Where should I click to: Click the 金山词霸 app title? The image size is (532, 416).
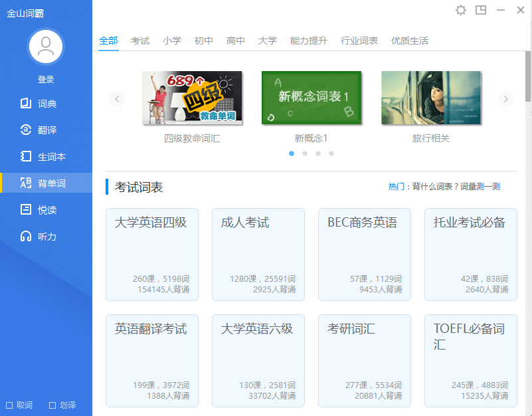pos(25,13)
